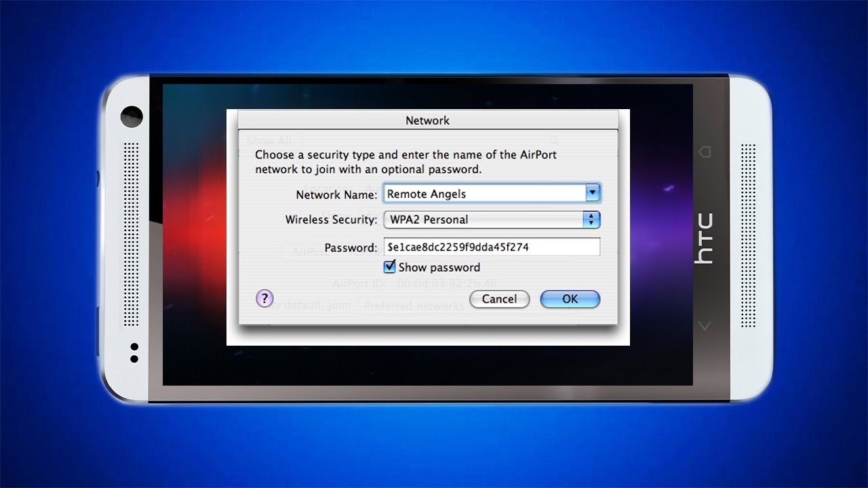Select the 'Show password' label text
Screen dimensions: 868x488
pyautogui.click(x=439, y=267)
